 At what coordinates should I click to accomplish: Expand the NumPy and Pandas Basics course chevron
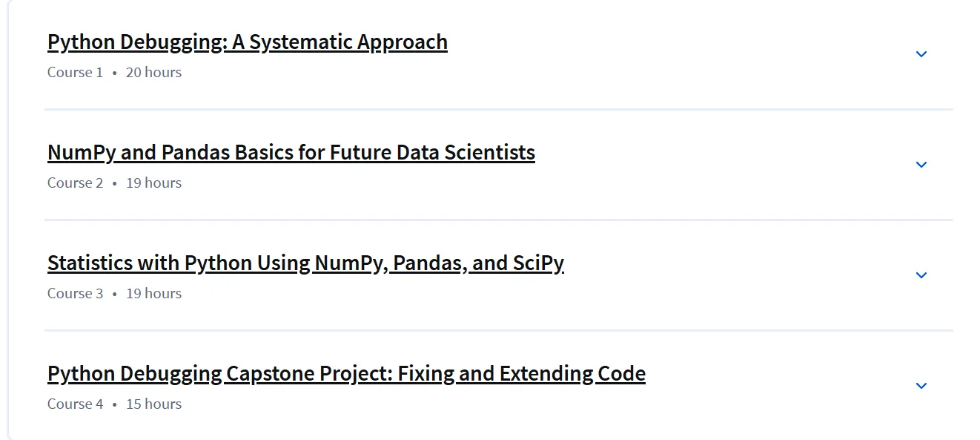pyautogui.click(x=921, y=165)
